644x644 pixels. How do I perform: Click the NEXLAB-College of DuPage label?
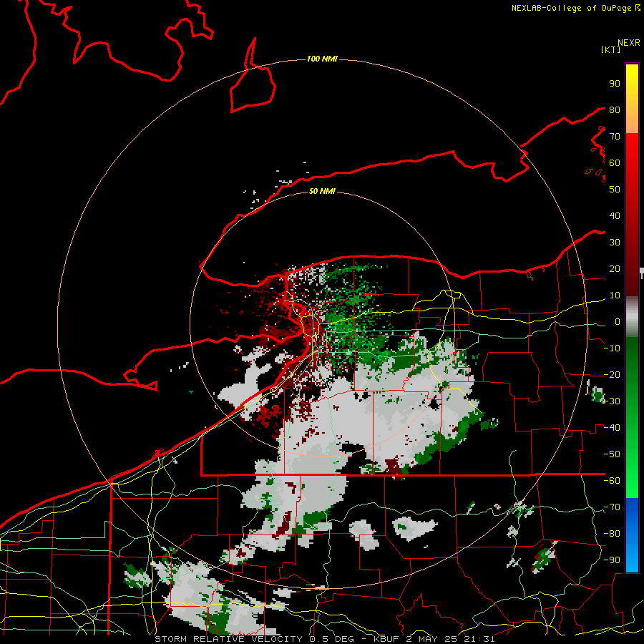coord(571,8)
